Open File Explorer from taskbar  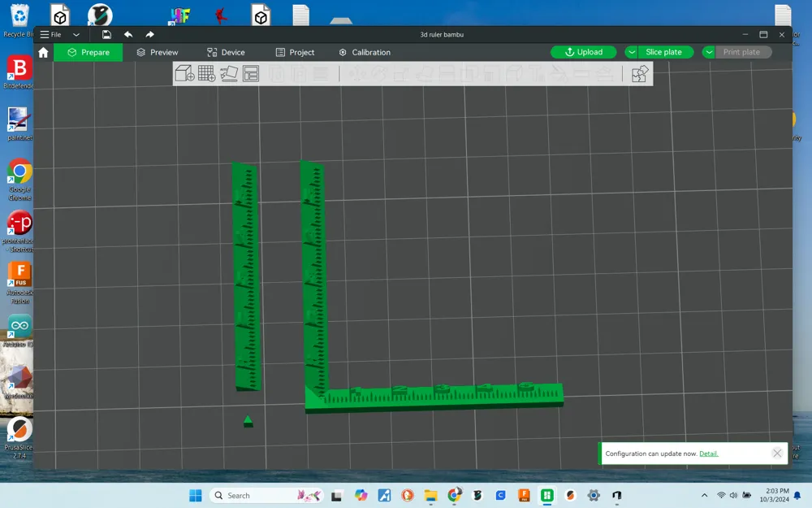click(x=431, y=496)
